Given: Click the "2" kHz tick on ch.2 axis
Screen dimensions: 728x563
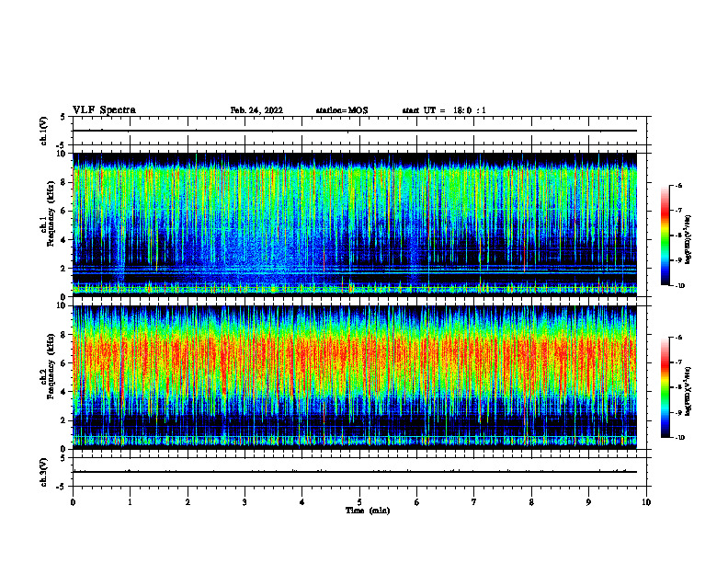Looking at the screenshot, I should click(65, 420).
